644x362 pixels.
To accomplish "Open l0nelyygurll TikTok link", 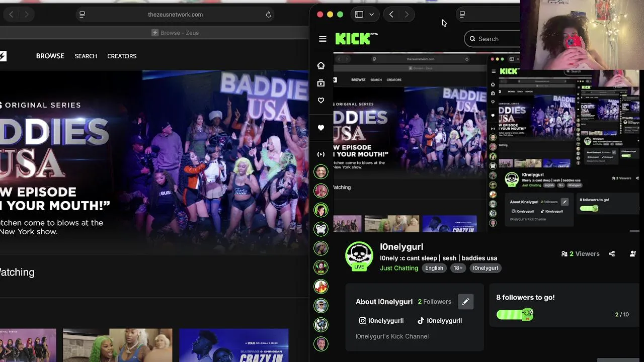I will pyautogui.click(x=439, y=321).
